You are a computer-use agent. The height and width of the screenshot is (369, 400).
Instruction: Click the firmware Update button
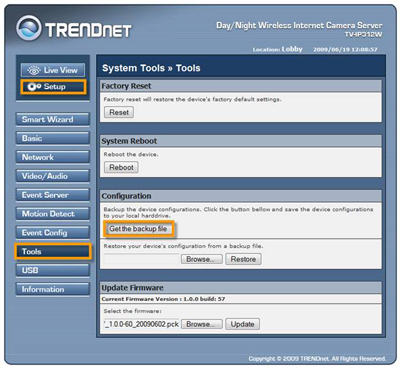[242, 324]
